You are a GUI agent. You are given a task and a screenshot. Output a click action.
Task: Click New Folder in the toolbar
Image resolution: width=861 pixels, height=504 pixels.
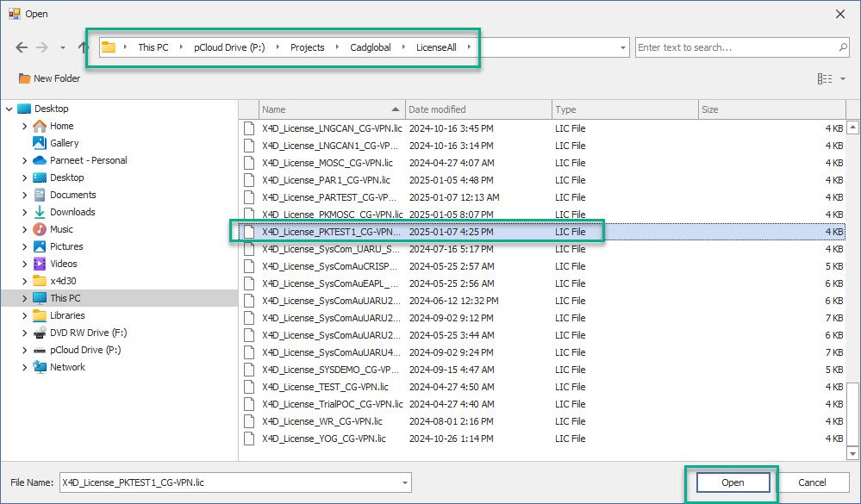pos(49,78)
